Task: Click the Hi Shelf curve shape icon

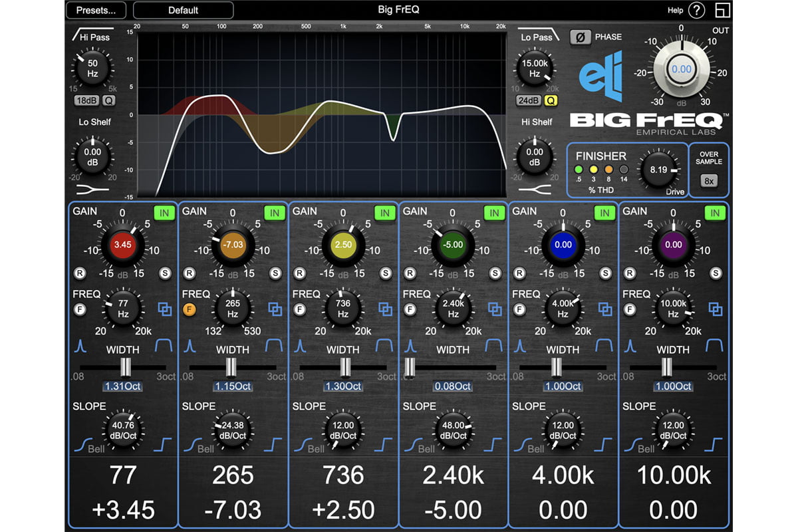Action: 535,188
